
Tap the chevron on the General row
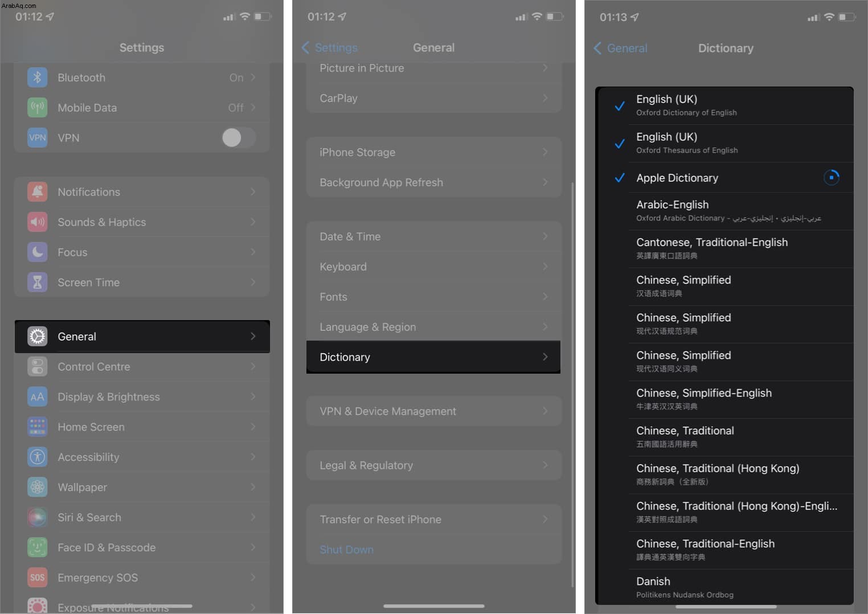[x=253, y=337]
